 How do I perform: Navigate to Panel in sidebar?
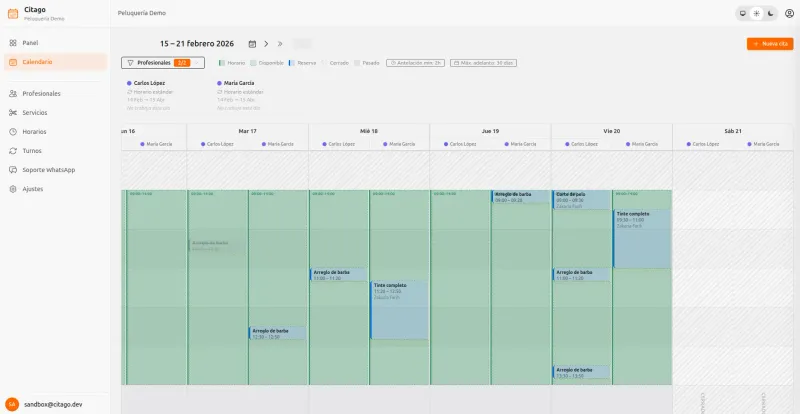[30, 43]
